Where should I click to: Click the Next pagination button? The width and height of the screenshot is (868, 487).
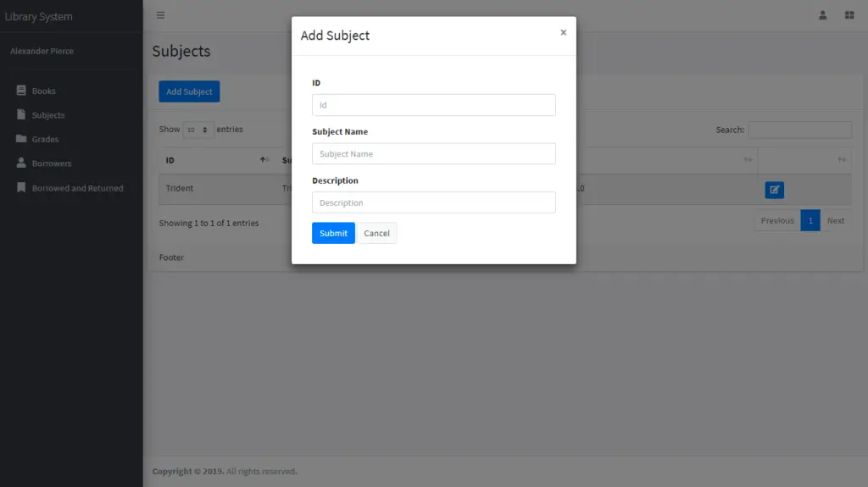tap(835, 221)
